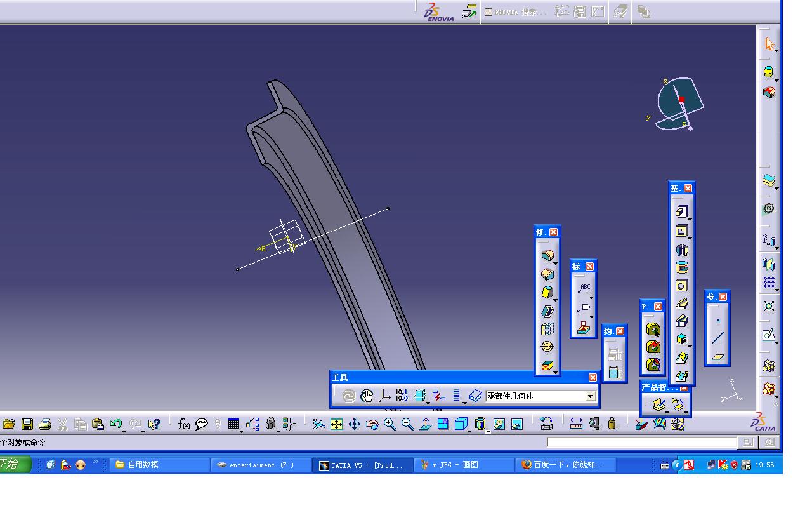Select the Rib tool

click(x=681, y=304)
